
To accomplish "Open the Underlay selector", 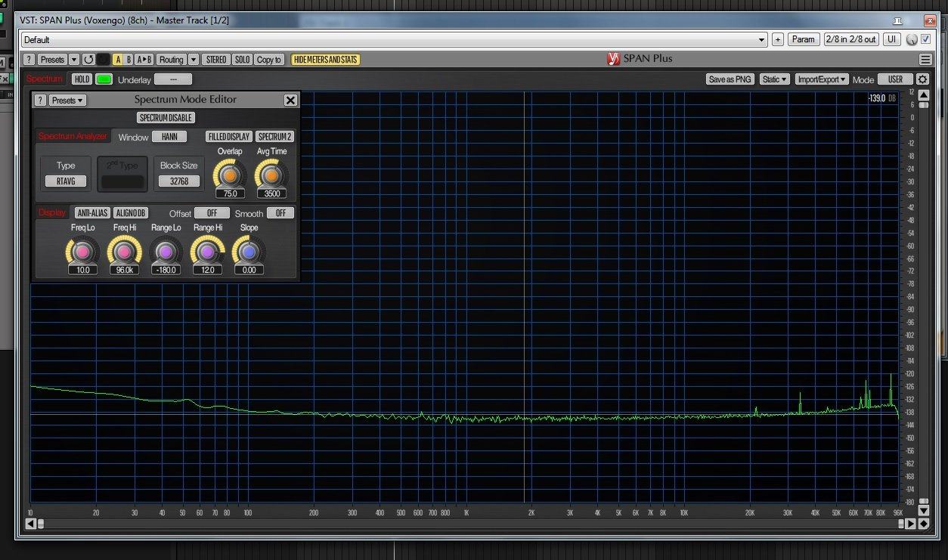I will [173, 79].
